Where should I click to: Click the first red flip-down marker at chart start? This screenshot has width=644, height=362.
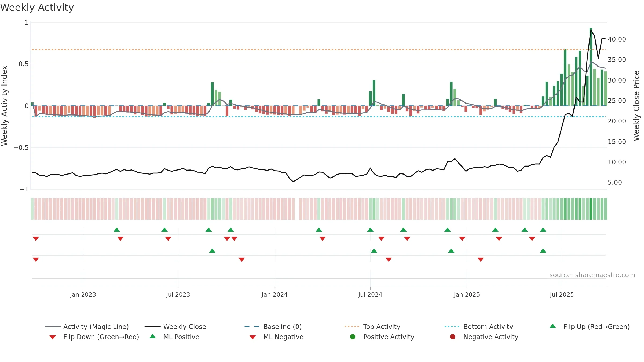point(36,239)
